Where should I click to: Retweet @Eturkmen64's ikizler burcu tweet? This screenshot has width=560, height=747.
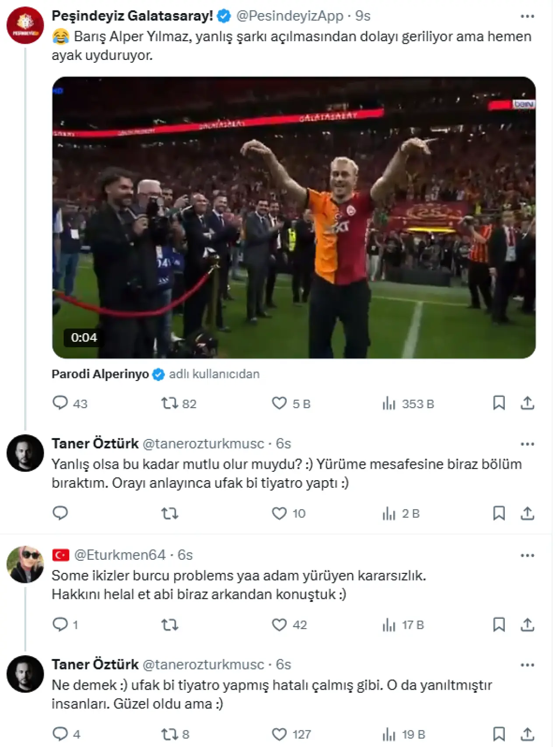(170, 625)
